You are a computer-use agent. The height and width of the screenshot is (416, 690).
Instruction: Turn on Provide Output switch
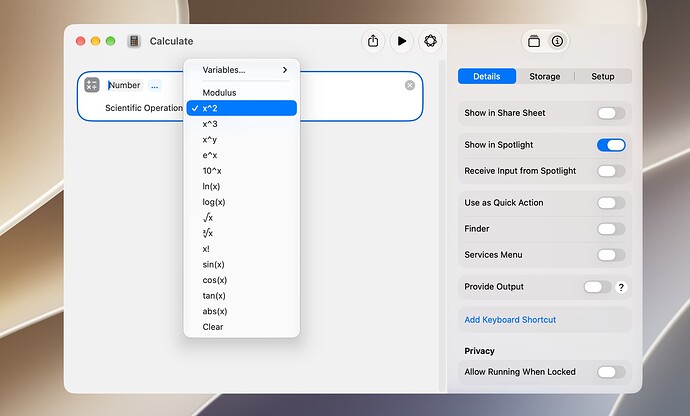(597, 287)
